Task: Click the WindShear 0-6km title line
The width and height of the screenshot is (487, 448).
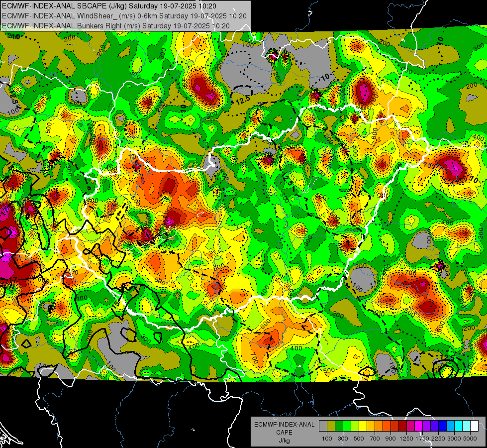Action: tap(124, 16)
